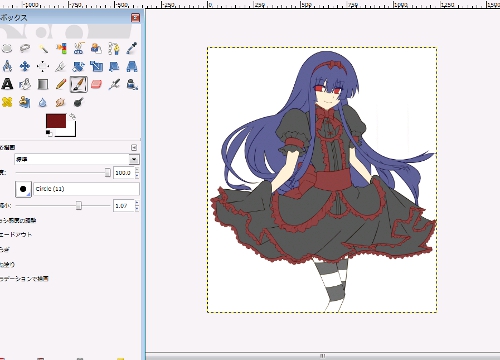Click the horizontal canvas scrollbar
This screenshot has height=360, width=500.
click(x=323, y=356)
